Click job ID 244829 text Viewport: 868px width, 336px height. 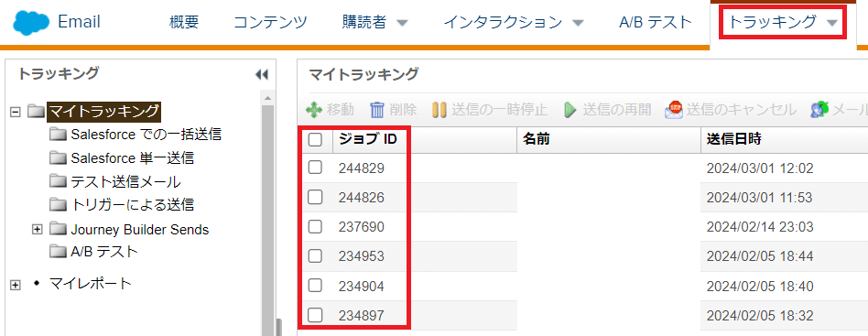(362, 168)
